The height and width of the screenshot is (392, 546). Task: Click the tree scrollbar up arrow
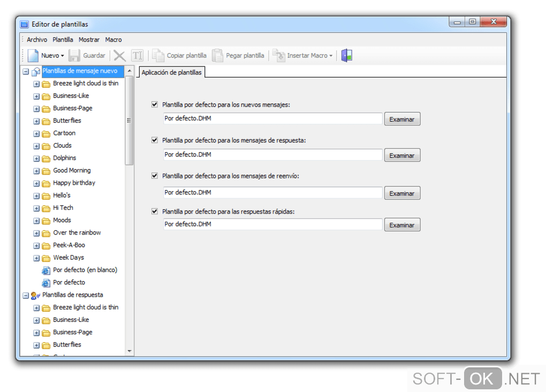[x=129, y=71]
